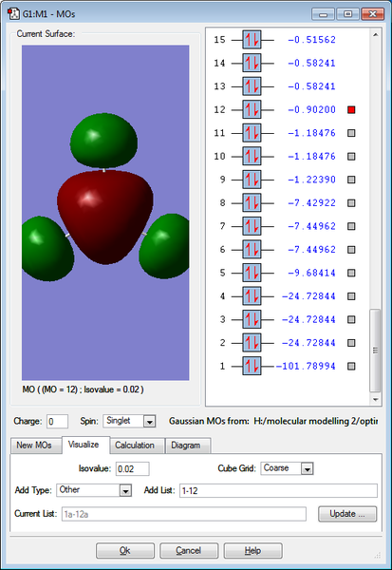The height and width of the screenshot is (570, 392).
Task: Select the energy value -1.22390
Action: tap(311, 180)
